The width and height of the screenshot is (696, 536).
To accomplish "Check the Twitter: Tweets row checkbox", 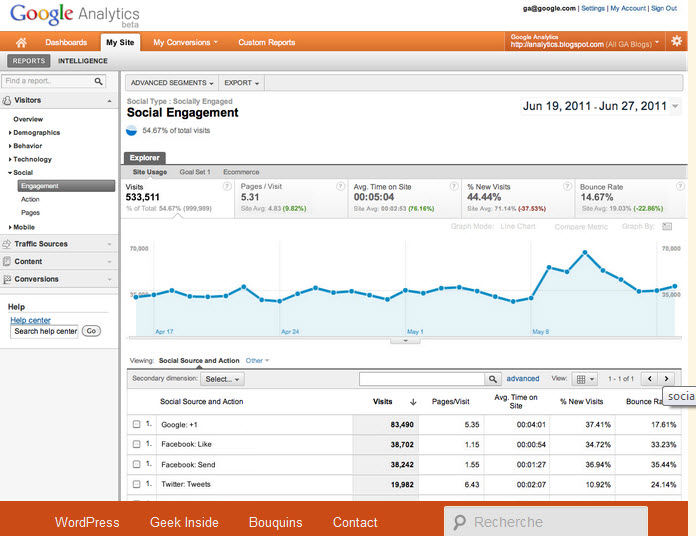I will pyautogui.click(x=137, y=484).
